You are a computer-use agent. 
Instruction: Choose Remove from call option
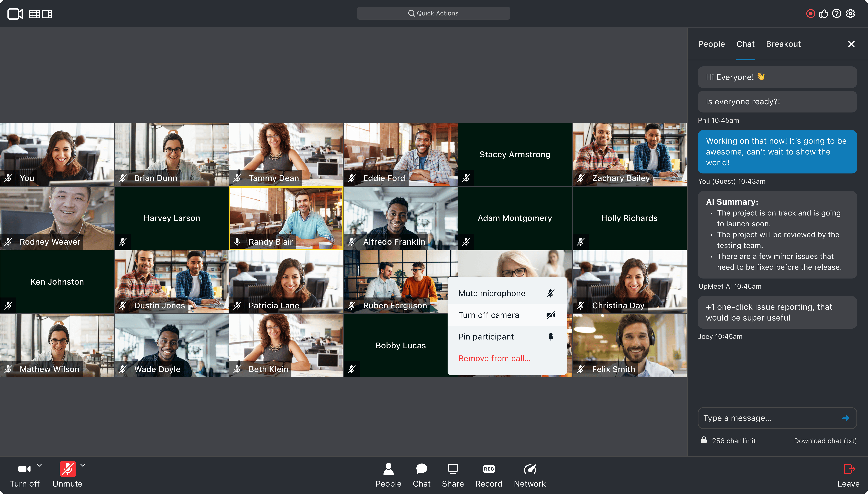(494, 358)
